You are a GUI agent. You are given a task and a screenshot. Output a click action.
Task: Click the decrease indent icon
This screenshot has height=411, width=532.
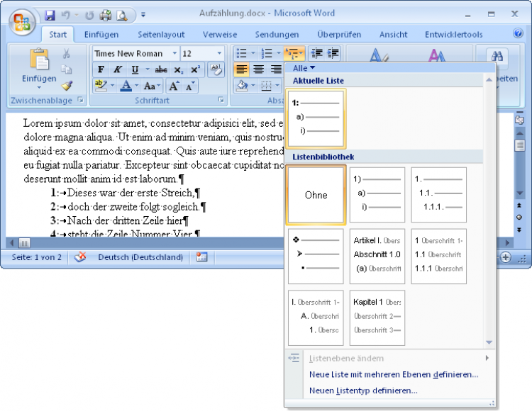coord(316,53)
